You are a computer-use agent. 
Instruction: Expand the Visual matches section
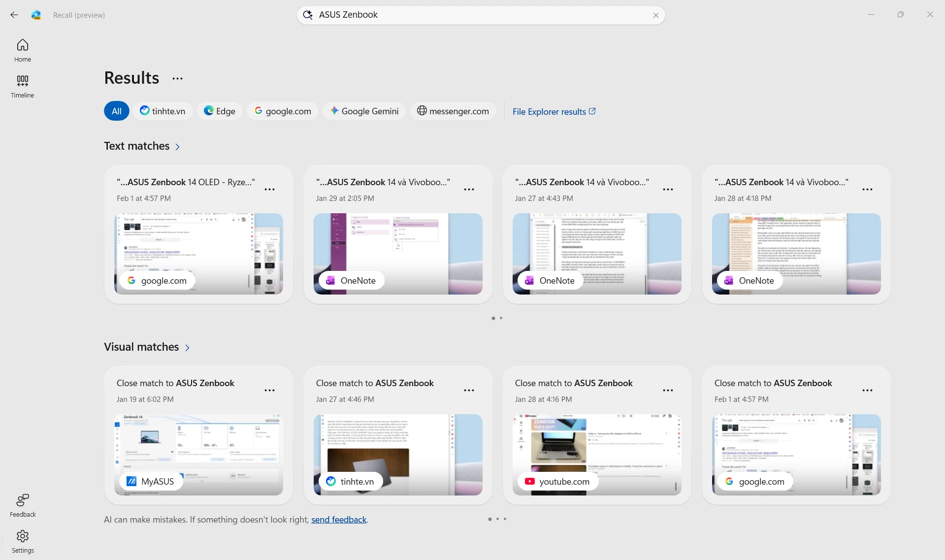(187, 348)
